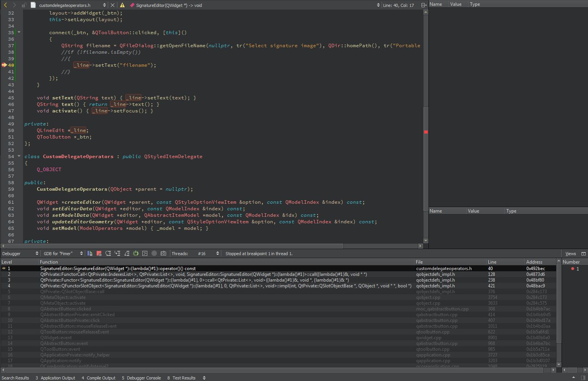This screenshot has width=588, height=381.
Task: Open the GDB for "Fimer" engine dropdown
Action: pyautogui.click(x=63, y=253)
